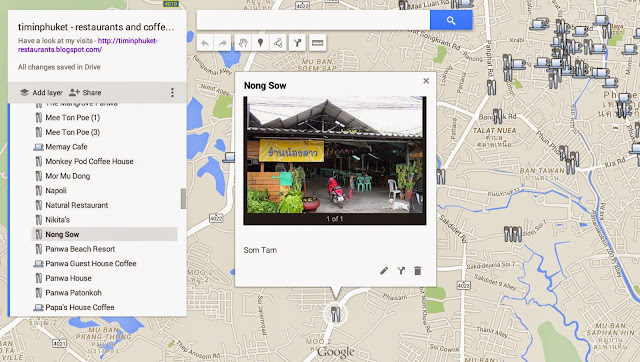Open the Nong Sow restaurant photo
The image size is (640, 362).
[x=335, y=155]
